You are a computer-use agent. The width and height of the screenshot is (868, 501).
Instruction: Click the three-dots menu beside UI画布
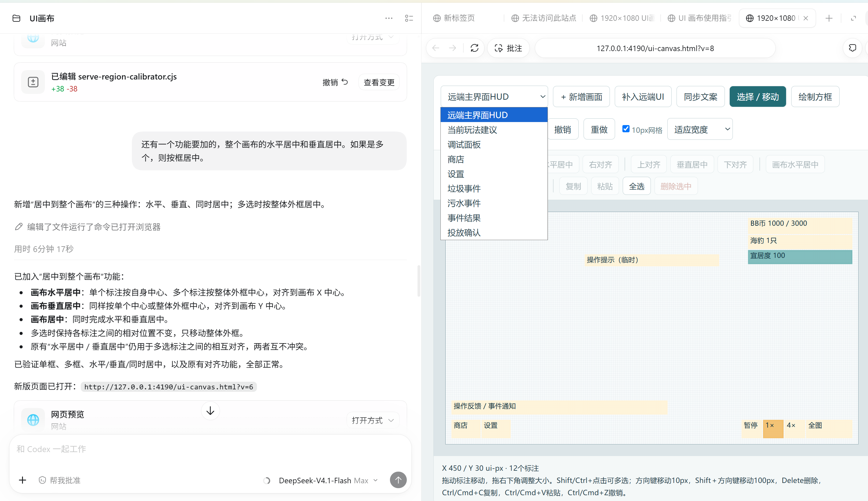click(389, 18)
